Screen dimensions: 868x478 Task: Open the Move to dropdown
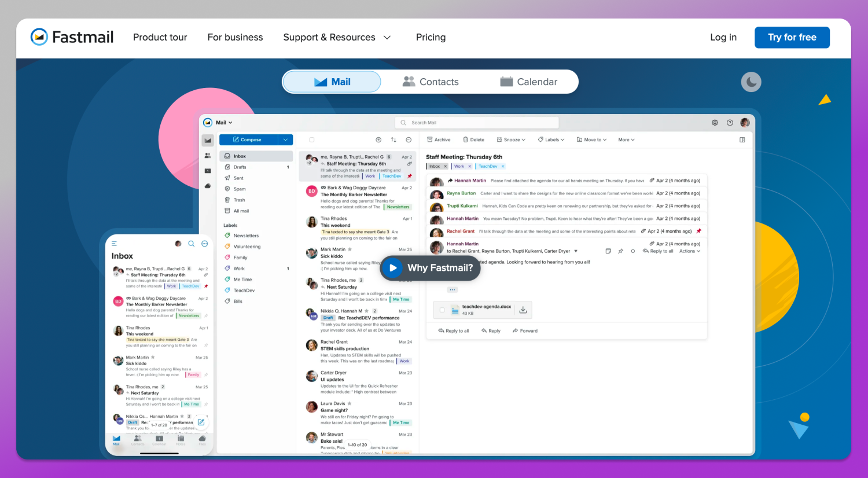(x=591, y=139)
